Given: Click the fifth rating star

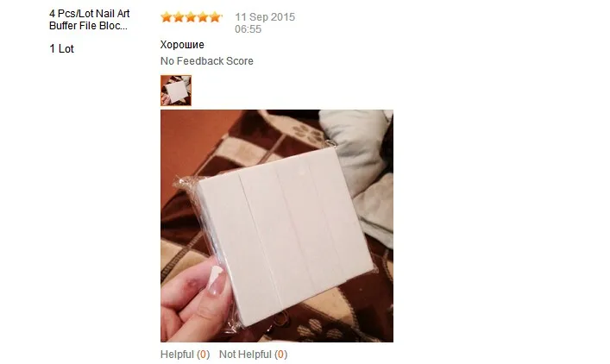Looking at the screenshot, I should 215,17.
